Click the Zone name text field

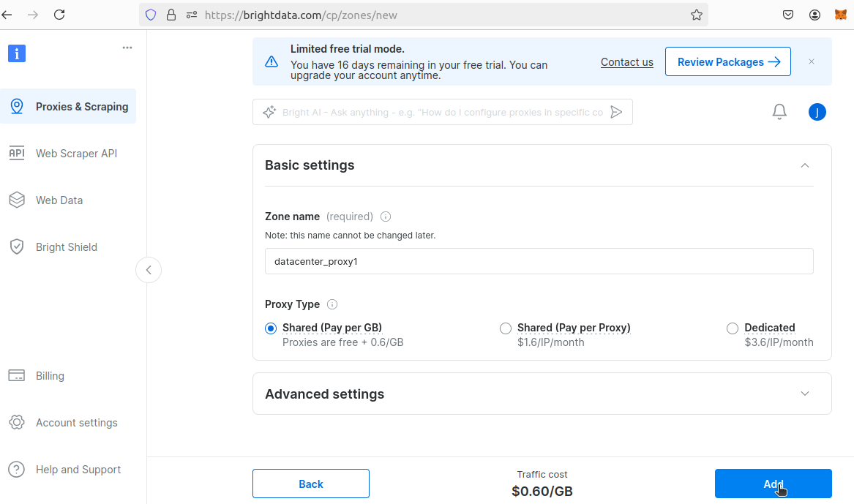(539, 261)
